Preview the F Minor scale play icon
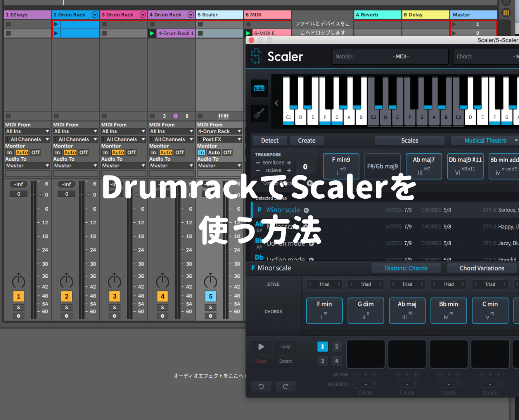 (306, 210)
